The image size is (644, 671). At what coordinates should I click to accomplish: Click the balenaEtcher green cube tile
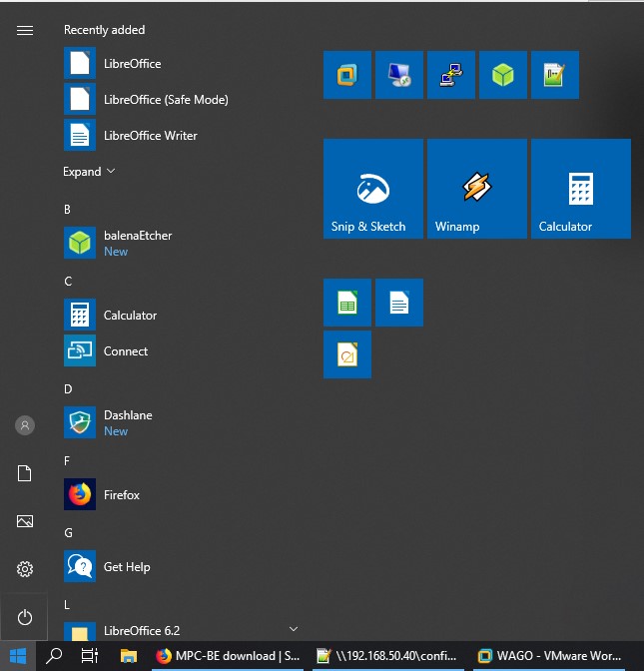coord(503,75)
